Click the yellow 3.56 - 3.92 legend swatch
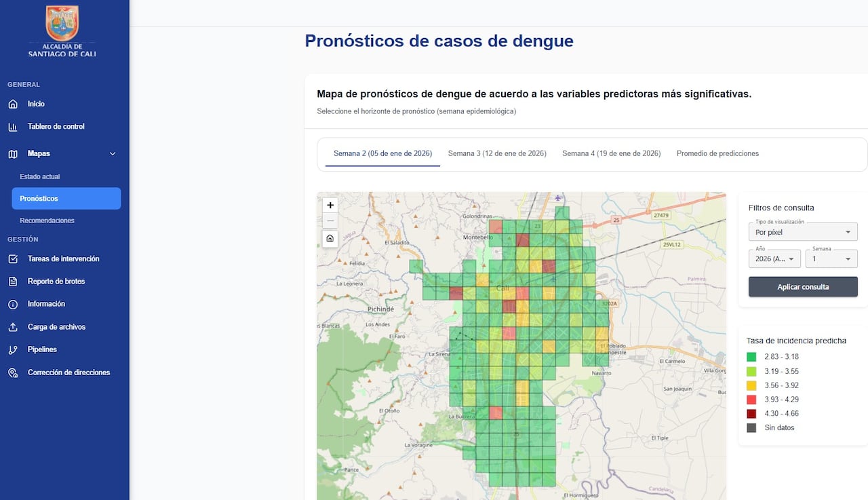This screenshot has height=500, width=868. (751, 385)
